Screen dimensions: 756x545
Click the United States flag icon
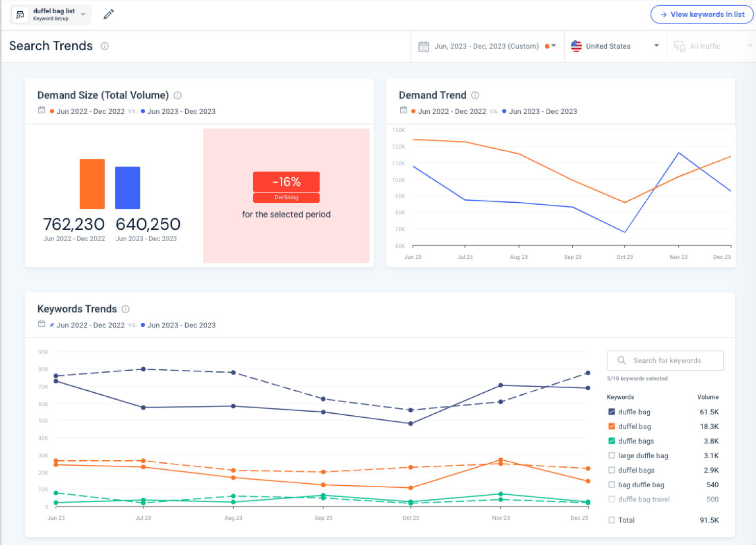coord(576,46)
